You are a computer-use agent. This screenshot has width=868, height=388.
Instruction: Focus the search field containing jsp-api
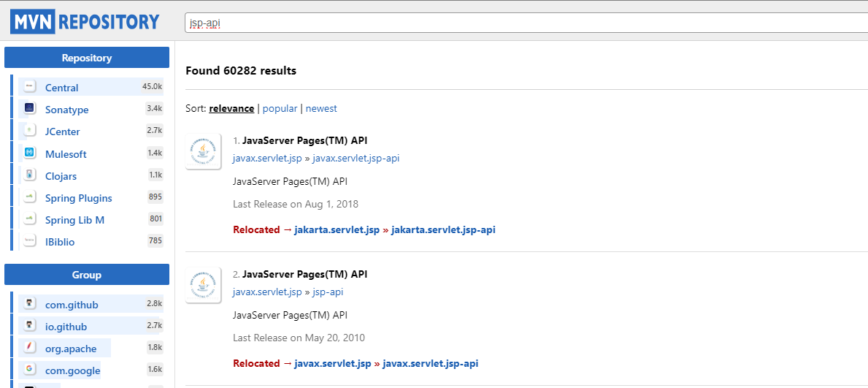[x=526, y=23]
